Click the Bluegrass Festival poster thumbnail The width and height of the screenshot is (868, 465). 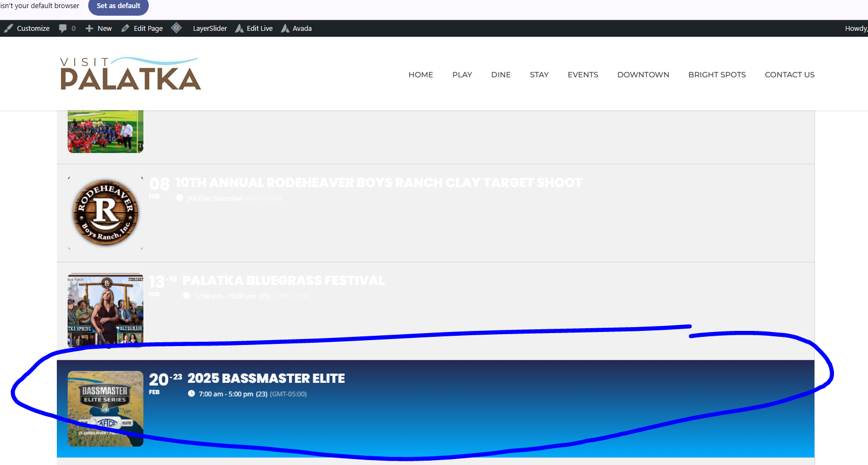coord(106,310)
